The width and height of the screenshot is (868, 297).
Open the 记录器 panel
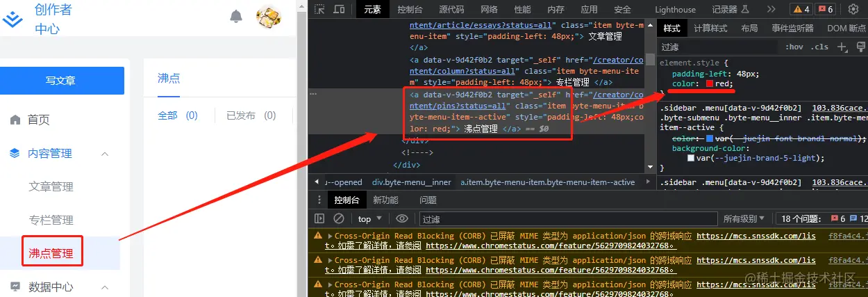pyautogui.click(x=731, y=9)
